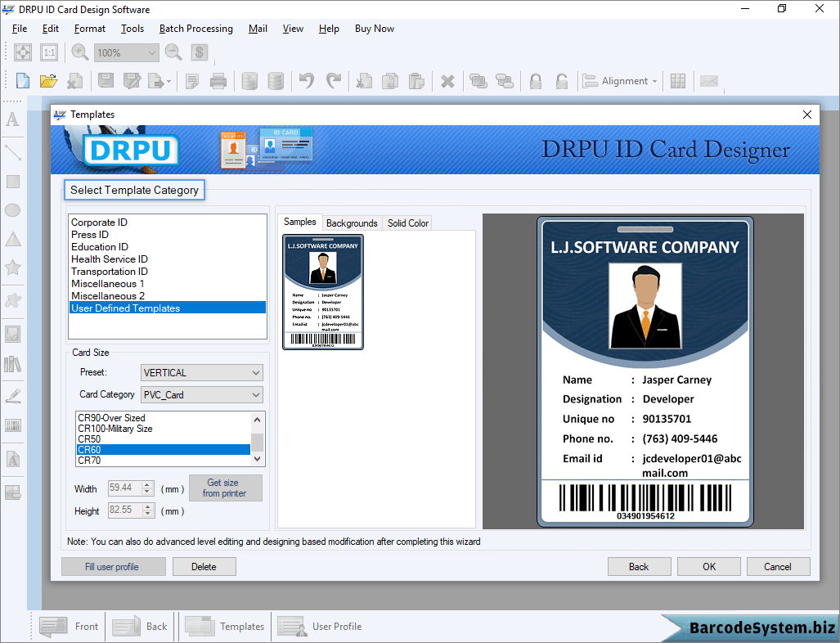Viewport: 840px width, 643px height.
Task: Click the Print icon in toolbar
Action: 218,81
